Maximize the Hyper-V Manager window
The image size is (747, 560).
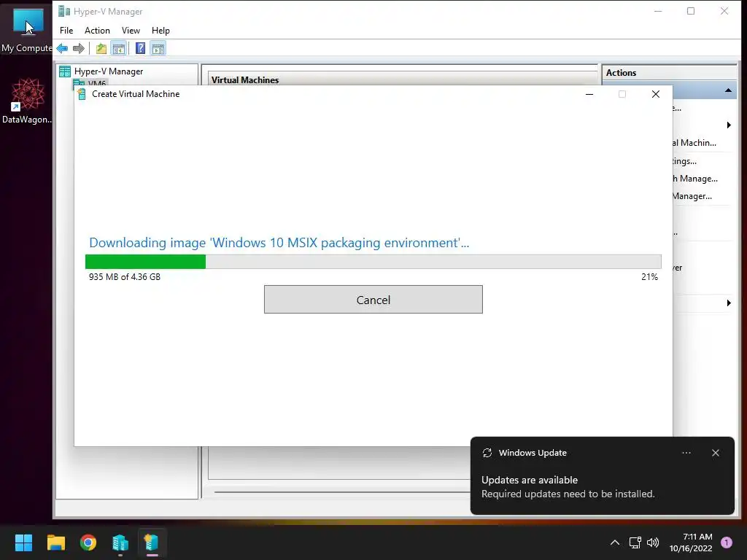click(x=691, y=11)
